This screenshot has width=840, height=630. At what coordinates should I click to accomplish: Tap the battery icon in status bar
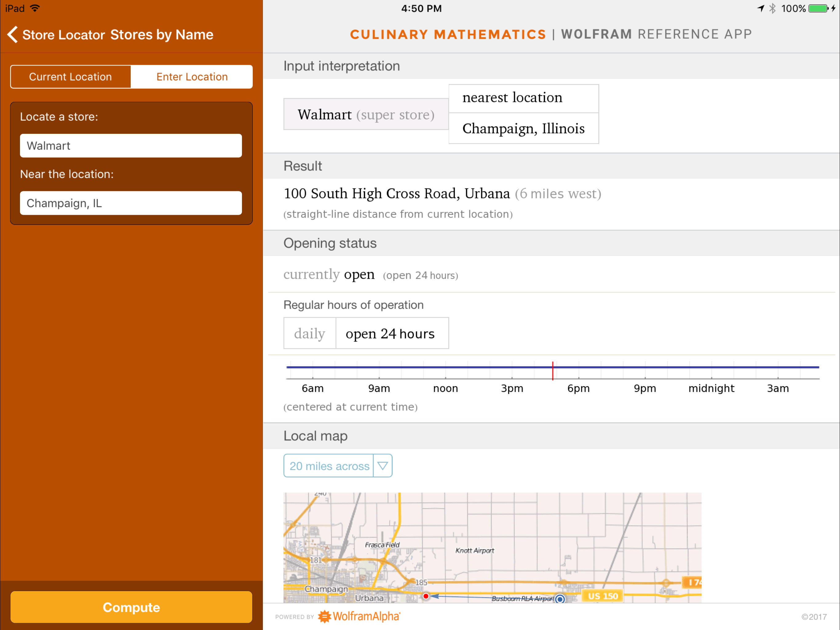(x=818, y=8)
